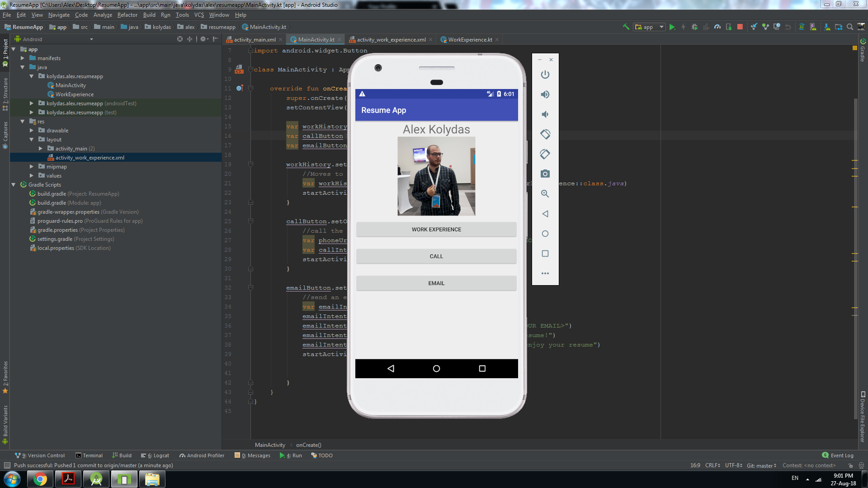Image resolution: width=868 pixels, height=488 pixels.
Task: Open emulator extended controls via ellipsis icon
Action: (x=545, y=273)
